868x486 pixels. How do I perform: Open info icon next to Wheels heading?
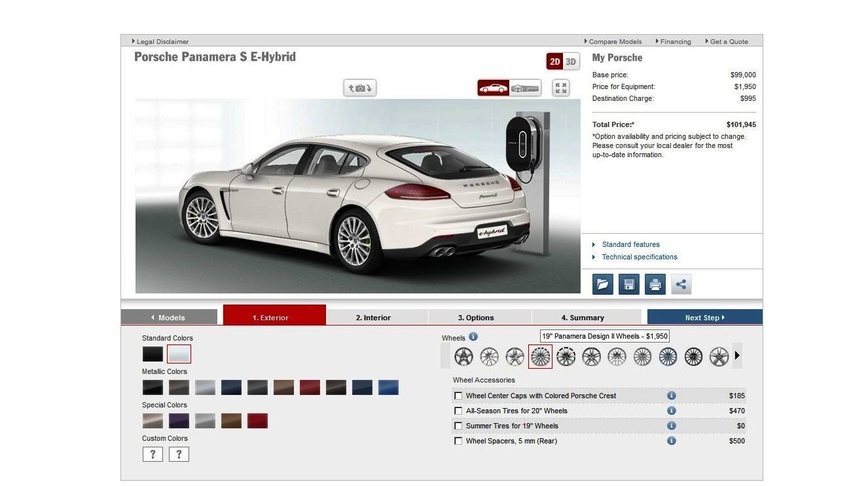[473, 337]
